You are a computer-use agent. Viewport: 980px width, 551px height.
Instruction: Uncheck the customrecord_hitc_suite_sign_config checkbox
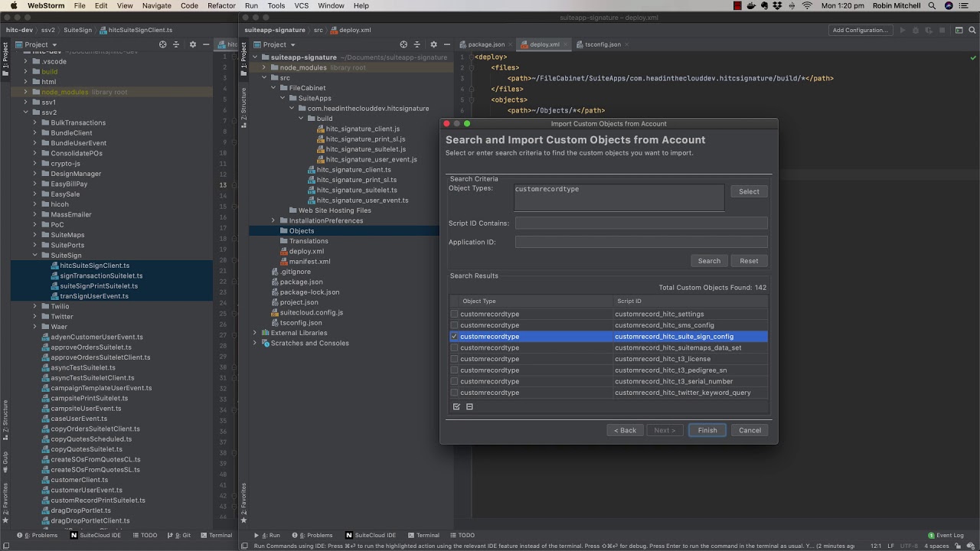point(455,336)
